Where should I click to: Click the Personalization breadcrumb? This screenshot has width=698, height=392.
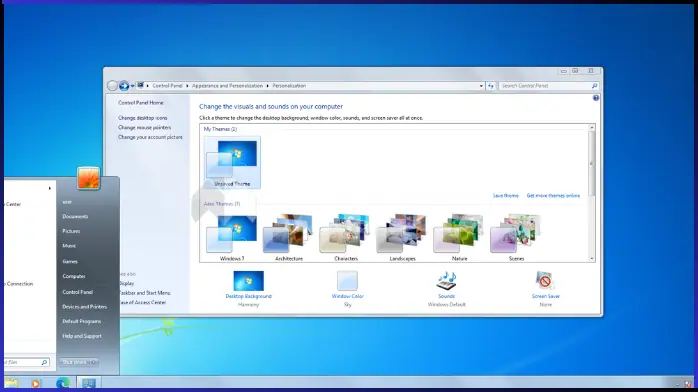click(x=289, y=86)
